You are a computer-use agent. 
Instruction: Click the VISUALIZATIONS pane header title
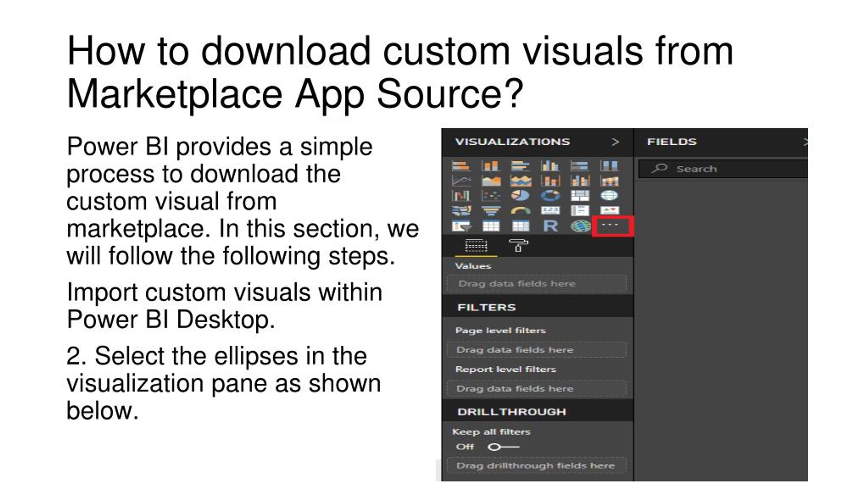tap(513, 142)
